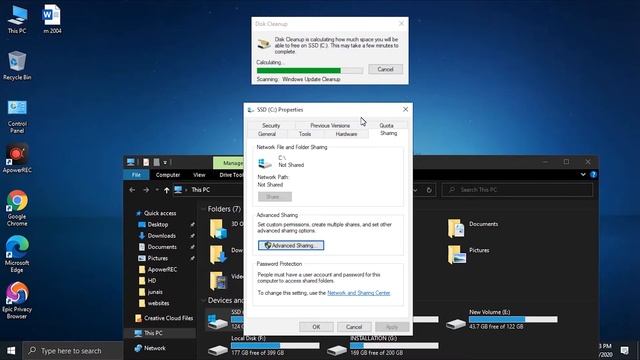Image resolution: width=640 pixels, height=360 pixels.
Task: Click OK in SSD Properties dialog
Action: click(x=316, y=327)
